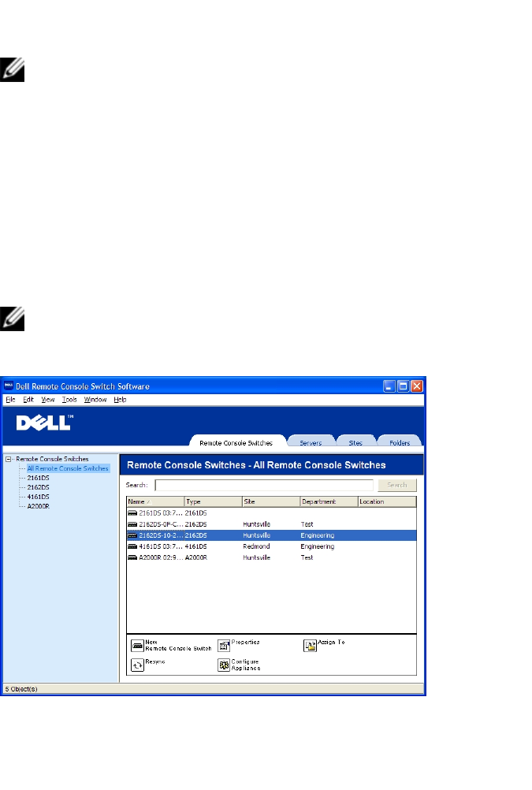This screenshot has height=790, width=532.
Task: Switch to the Remote Console Switches tab
Action: click(x=236, y=442)
